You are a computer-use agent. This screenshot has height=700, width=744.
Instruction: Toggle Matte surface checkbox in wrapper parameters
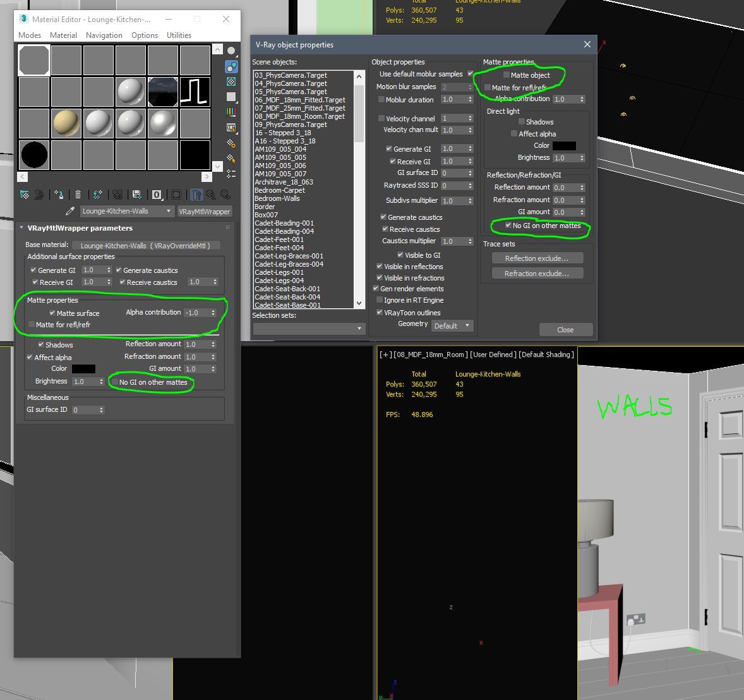tap(52, 313)
